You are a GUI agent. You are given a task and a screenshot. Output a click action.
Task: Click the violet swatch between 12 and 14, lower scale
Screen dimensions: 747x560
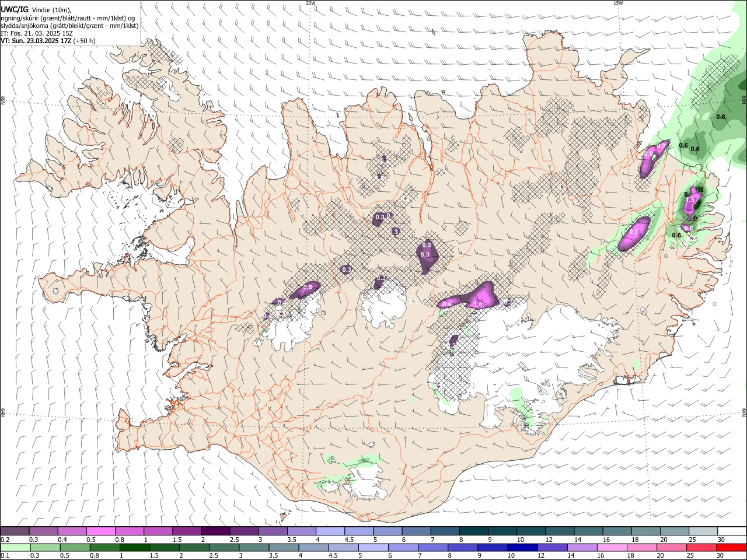pos(551,547)
